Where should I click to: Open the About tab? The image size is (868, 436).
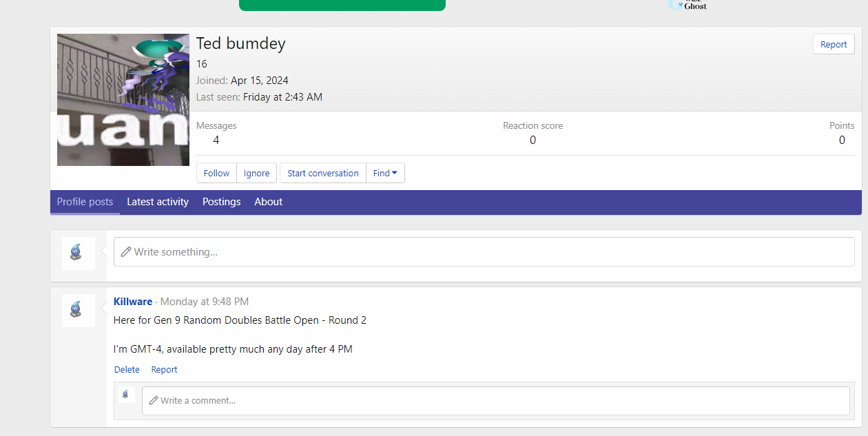tap(269, 202)
